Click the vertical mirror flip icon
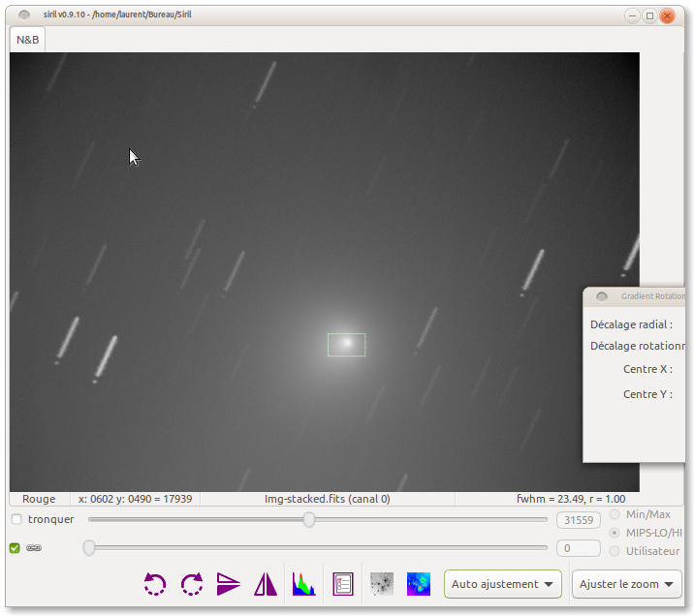Image resolution: width=694 pixels, height=616 pixels. point(228,584)
